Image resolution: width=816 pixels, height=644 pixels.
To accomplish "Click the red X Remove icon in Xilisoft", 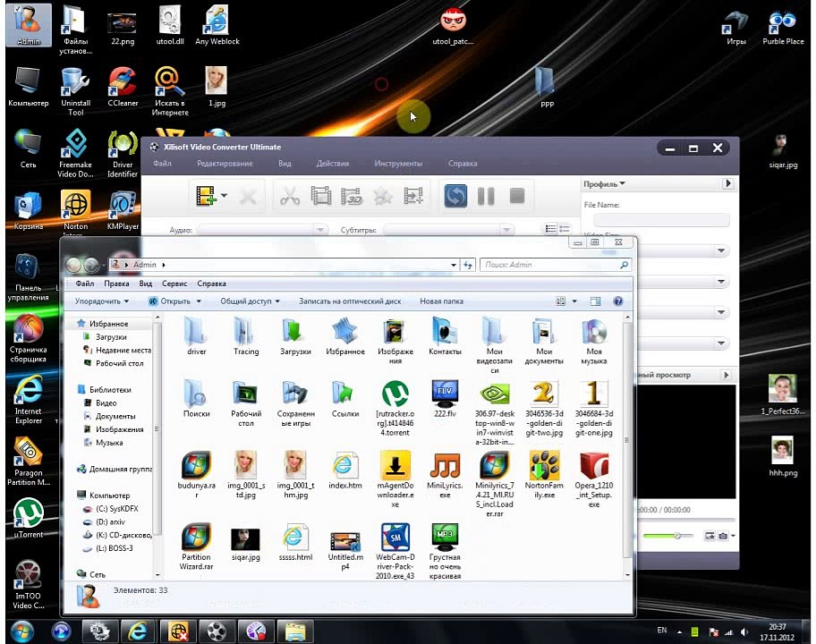I will pos(248,197).
